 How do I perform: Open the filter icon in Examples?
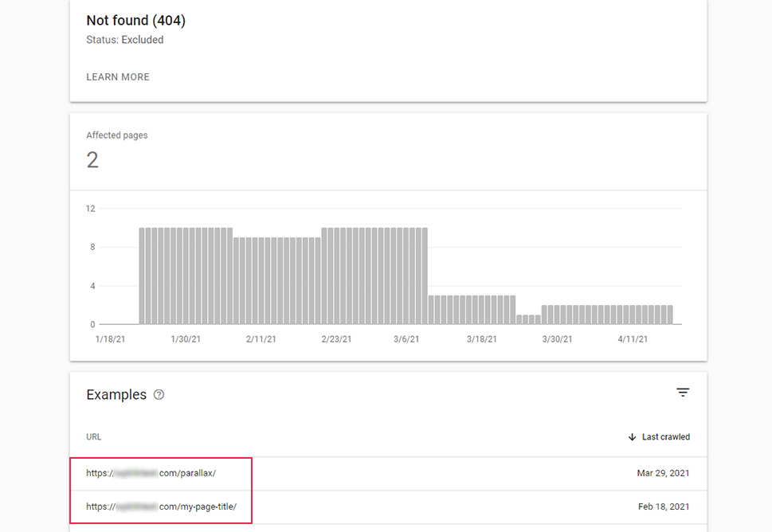[682, 393]
